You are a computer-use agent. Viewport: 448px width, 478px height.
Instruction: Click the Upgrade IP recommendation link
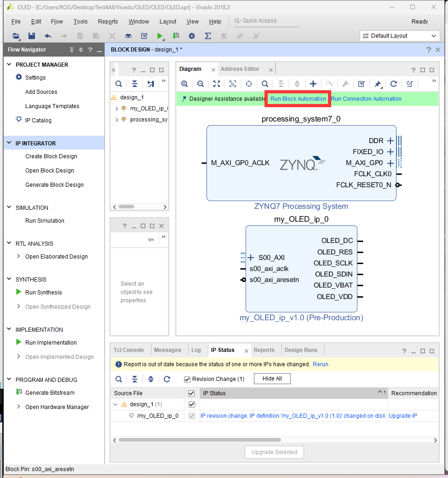pos(403,416)
